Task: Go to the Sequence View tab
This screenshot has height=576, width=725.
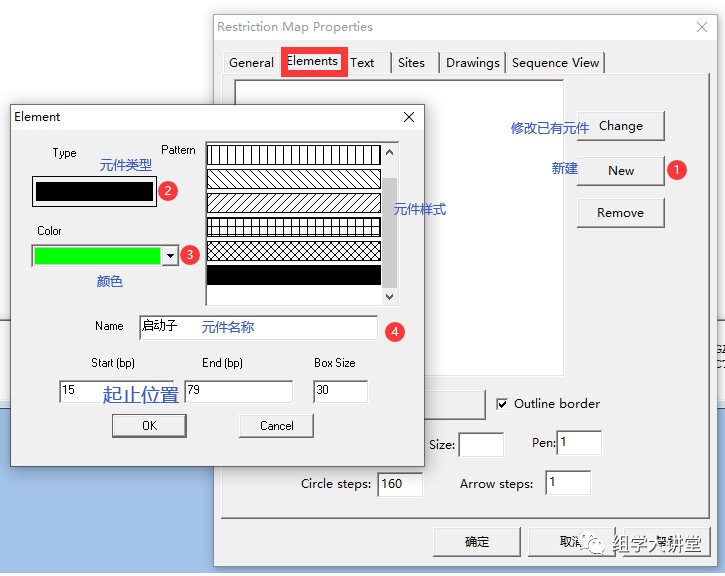Action: point(555,62)
